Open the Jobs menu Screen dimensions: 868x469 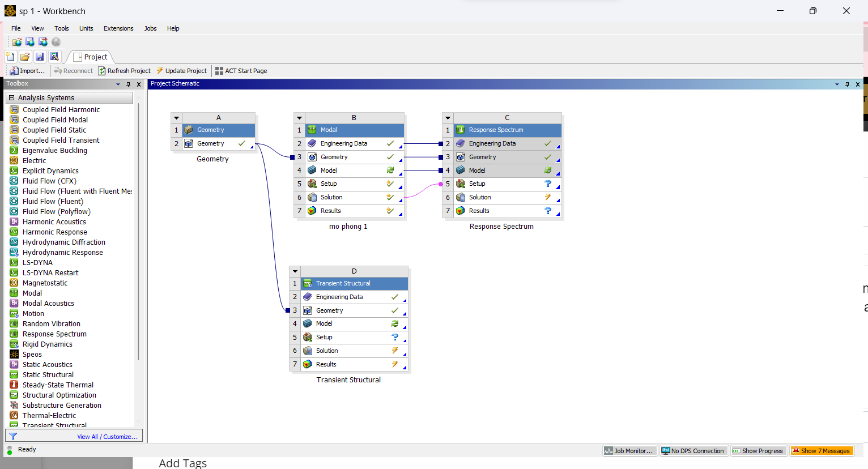click(150, 28)
